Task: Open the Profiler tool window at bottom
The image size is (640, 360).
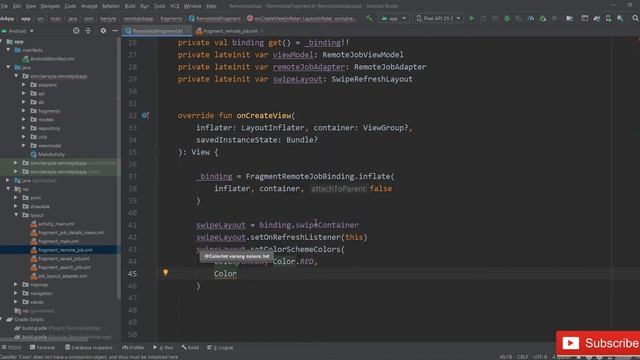Action: [133, 347]
